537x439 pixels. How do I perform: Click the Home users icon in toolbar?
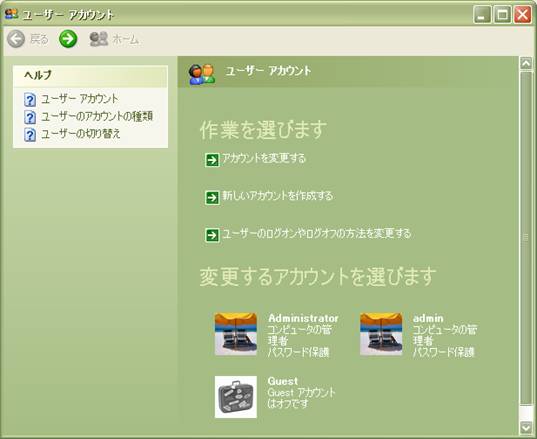(x=99, y=39)
